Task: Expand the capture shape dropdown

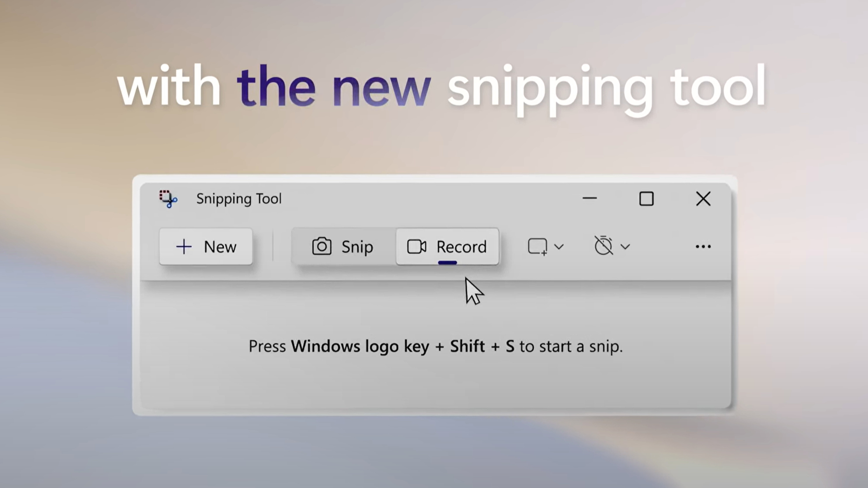Action: tap(557, 246)
